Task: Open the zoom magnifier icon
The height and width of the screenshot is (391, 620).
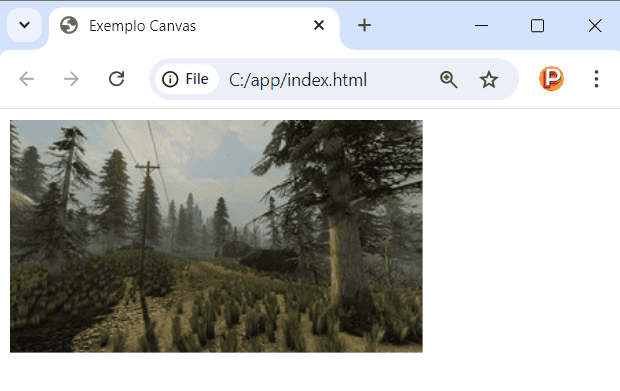Action: tap(448, 79)
